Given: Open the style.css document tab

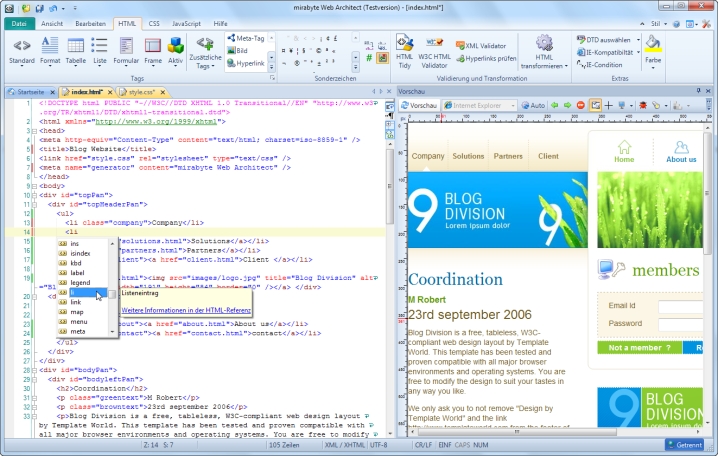Looking at the screenshot, I should click(x=143, y=91).
